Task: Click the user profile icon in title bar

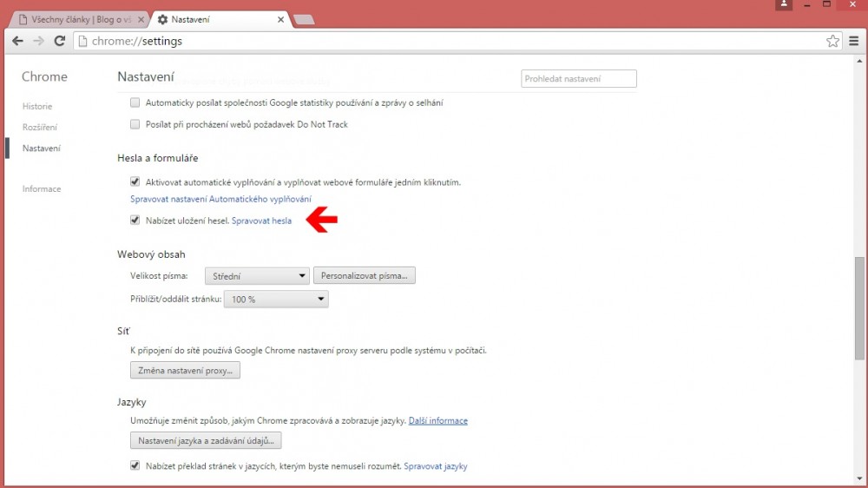Action: pyautogui.click(x=785, y=5)
